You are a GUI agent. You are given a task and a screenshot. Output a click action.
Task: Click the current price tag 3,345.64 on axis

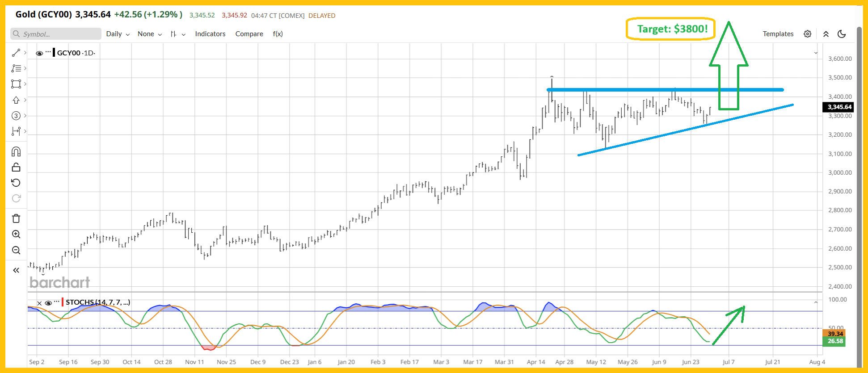pos(838,107)
